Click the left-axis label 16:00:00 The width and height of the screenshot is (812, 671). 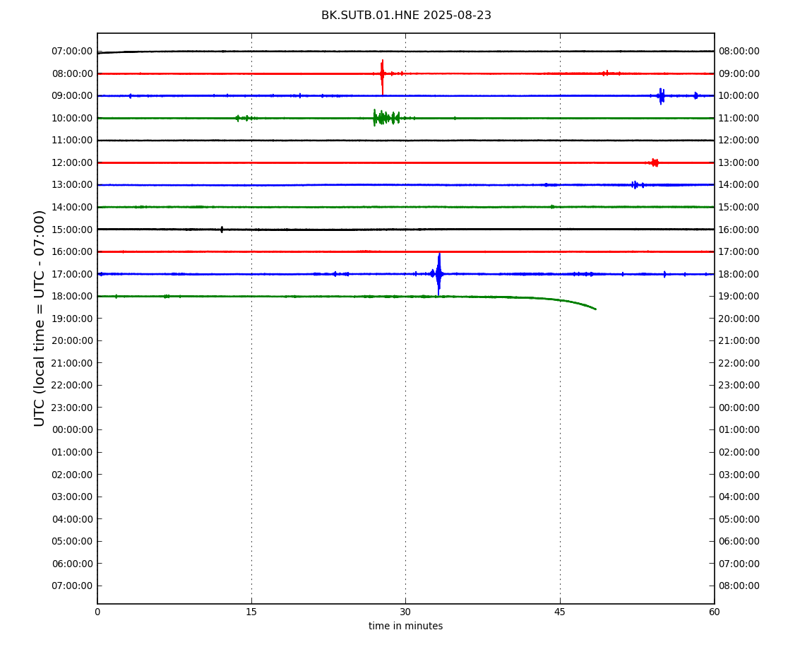tap(72, 252)
